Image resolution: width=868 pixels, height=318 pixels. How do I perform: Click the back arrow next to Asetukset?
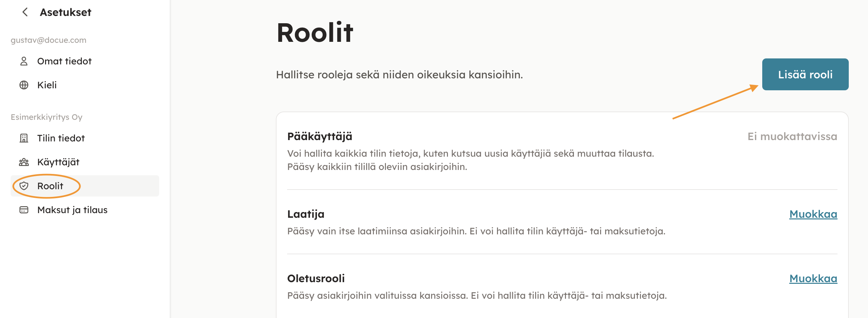click(x=25, y=13)
